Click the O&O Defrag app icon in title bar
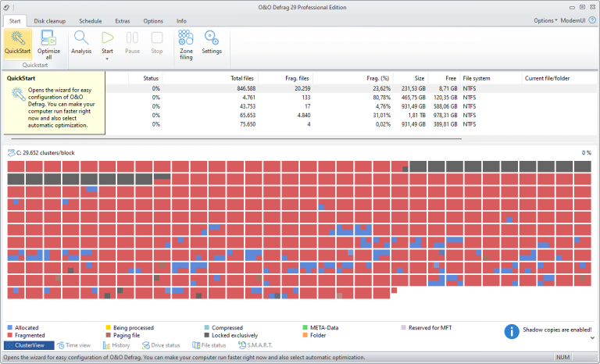600x364 pixels. [6, 7]
